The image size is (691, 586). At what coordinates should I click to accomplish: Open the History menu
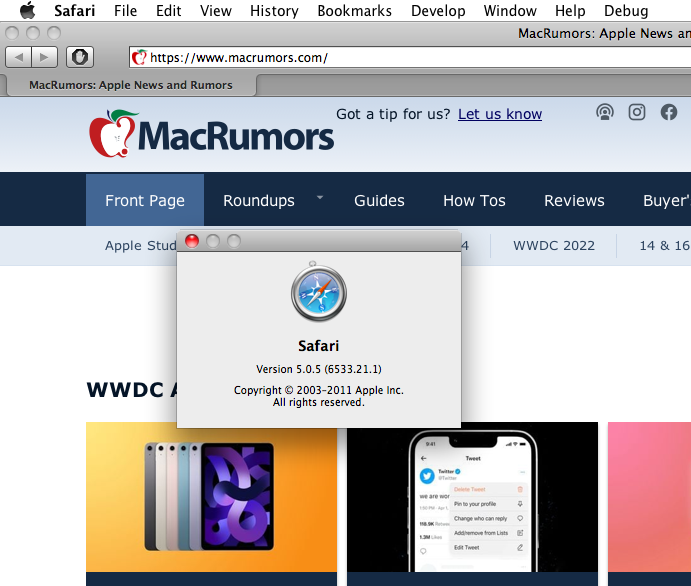(274, 11)
